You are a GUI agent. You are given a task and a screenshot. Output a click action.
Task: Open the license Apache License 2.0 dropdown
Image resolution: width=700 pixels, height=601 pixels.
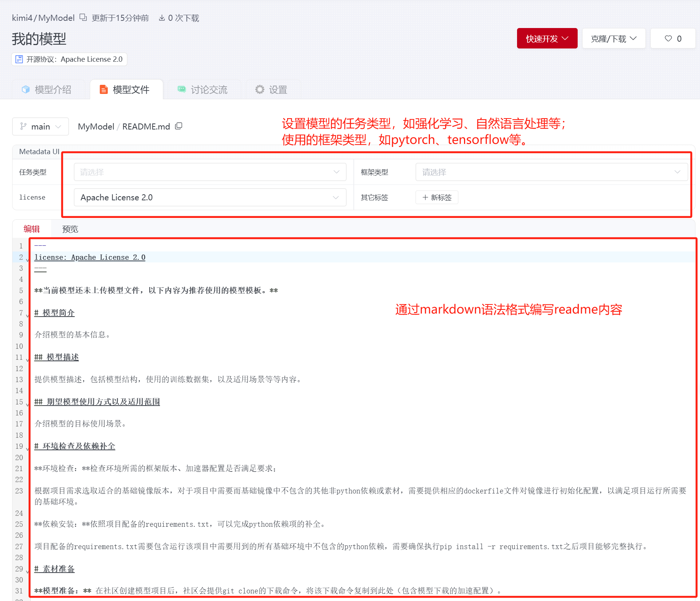[x=210, y=197]
